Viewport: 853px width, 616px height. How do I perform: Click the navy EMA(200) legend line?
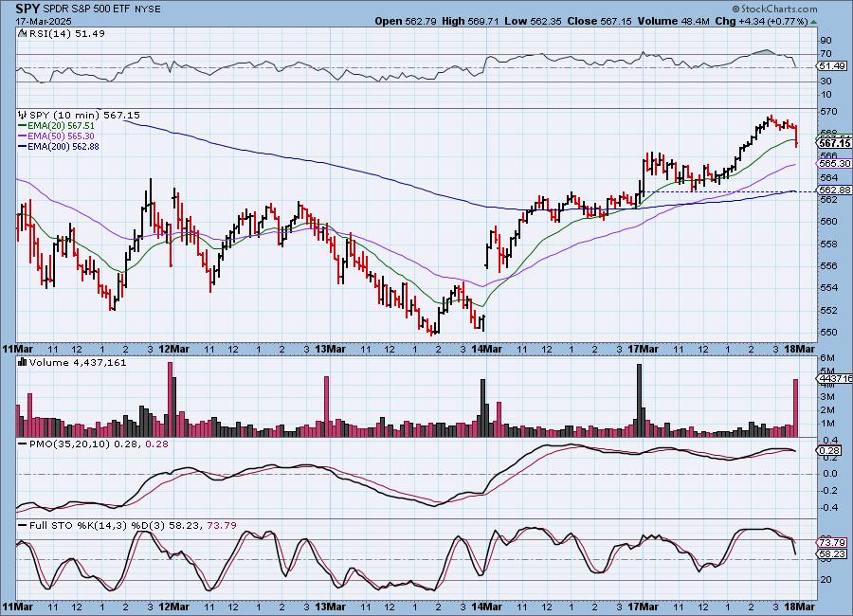point(23,146)
